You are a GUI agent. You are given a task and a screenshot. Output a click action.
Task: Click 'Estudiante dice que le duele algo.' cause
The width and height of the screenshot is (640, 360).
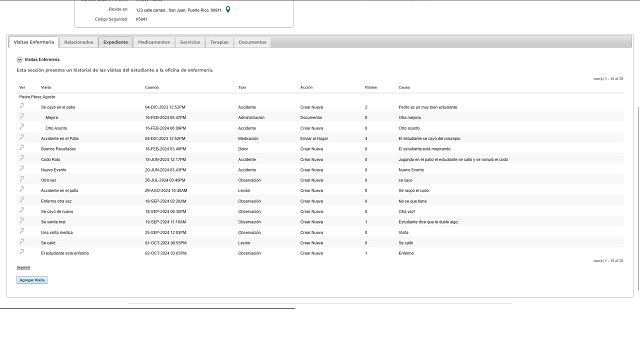click(429, 222)
